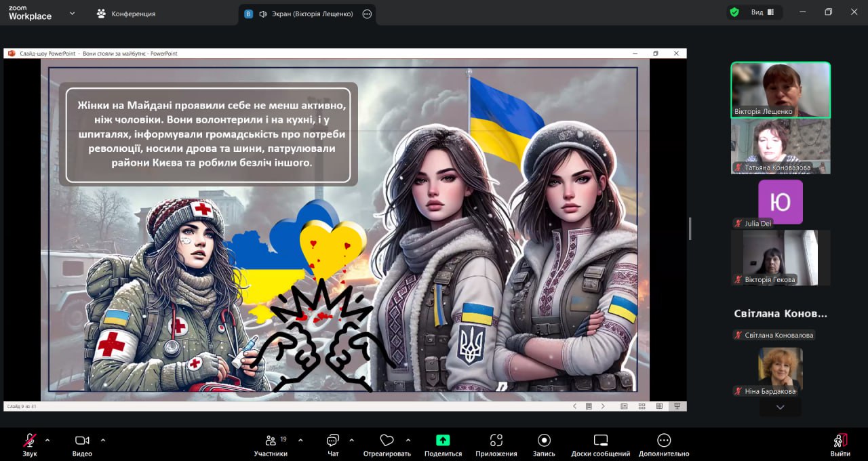Click the green shield encryption icon
The image size is (868, 461).
[x=734, y=12]
